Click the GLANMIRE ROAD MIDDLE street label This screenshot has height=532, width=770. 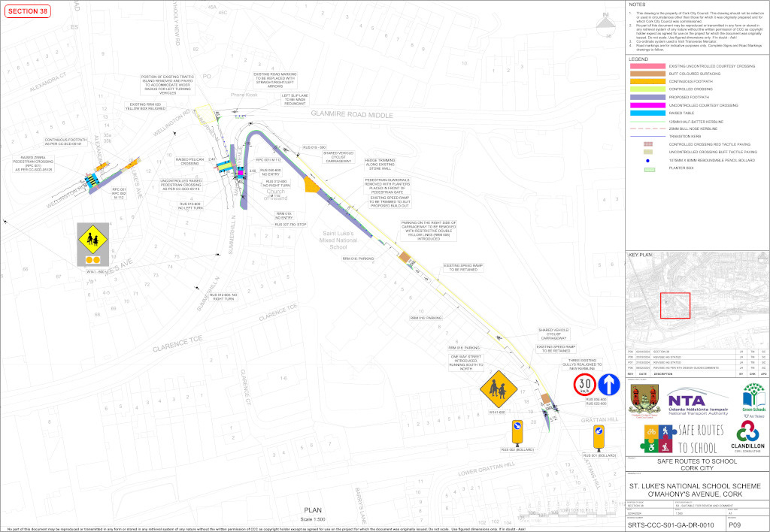coord(352,114)
